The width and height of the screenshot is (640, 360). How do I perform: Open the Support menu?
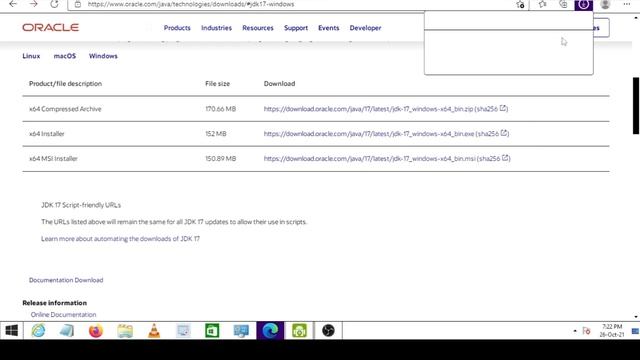coord(296,28)
